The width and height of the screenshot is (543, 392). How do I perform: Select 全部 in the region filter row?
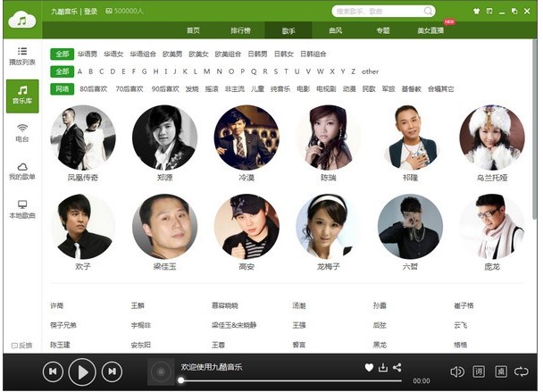[63, 54]
